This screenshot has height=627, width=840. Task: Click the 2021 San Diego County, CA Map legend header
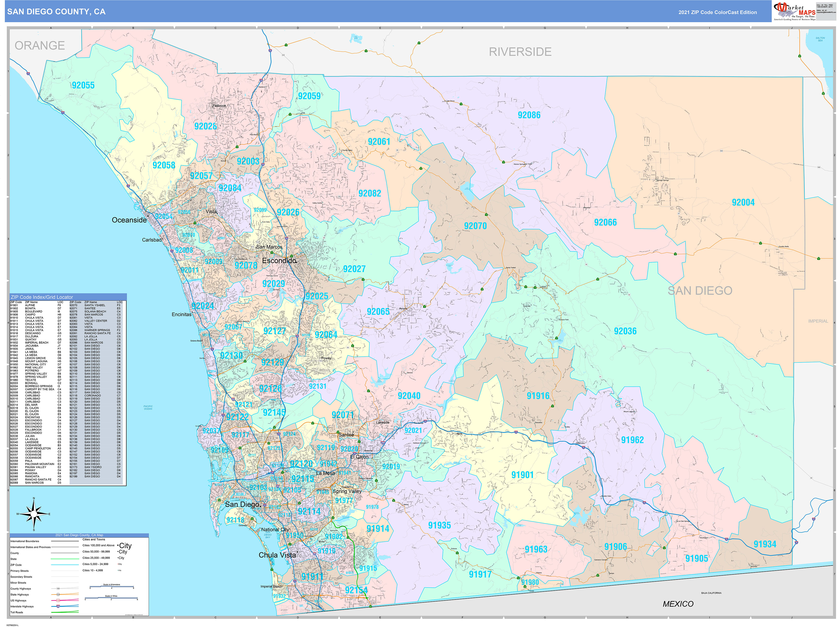(79, 535)
